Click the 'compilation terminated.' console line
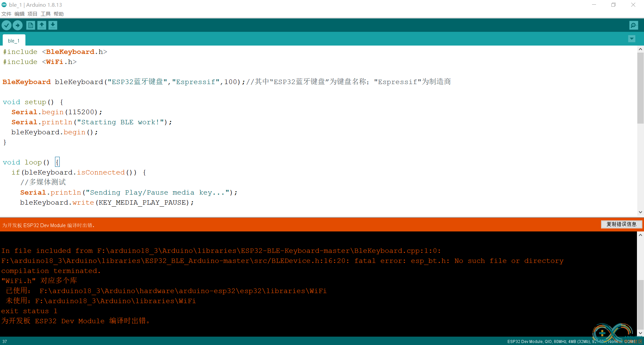 tap(51, 271)
